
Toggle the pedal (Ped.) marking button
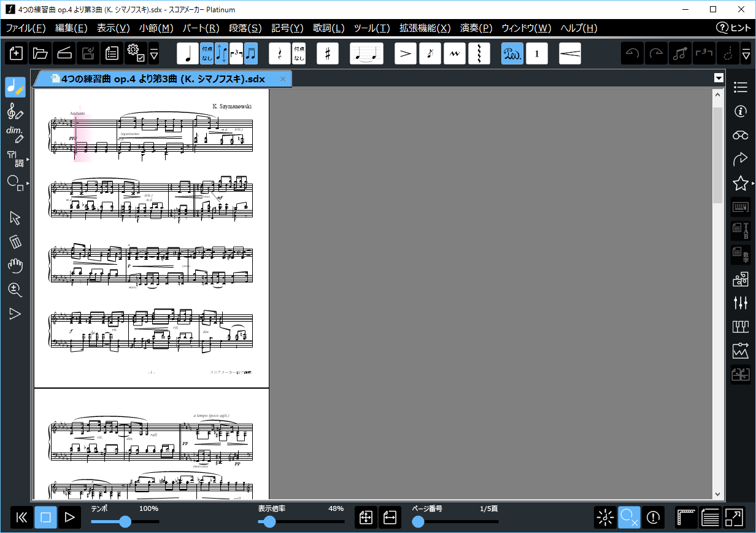512,54
